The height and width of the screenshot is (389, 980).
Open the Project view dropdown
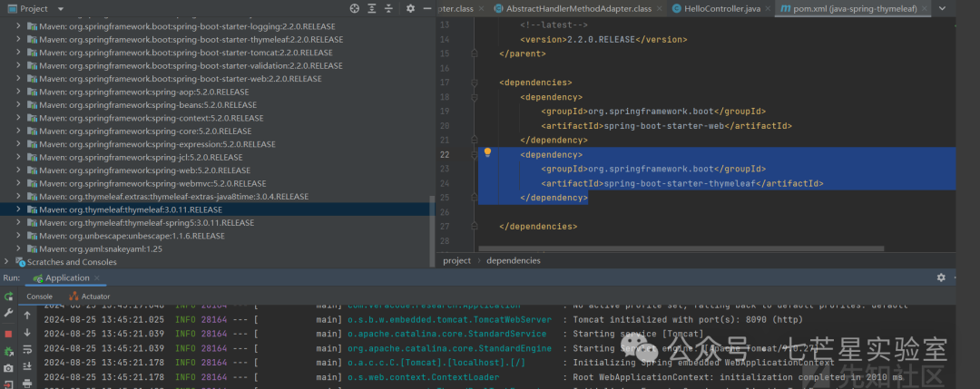pyautogui.click(x=60, y=9)
